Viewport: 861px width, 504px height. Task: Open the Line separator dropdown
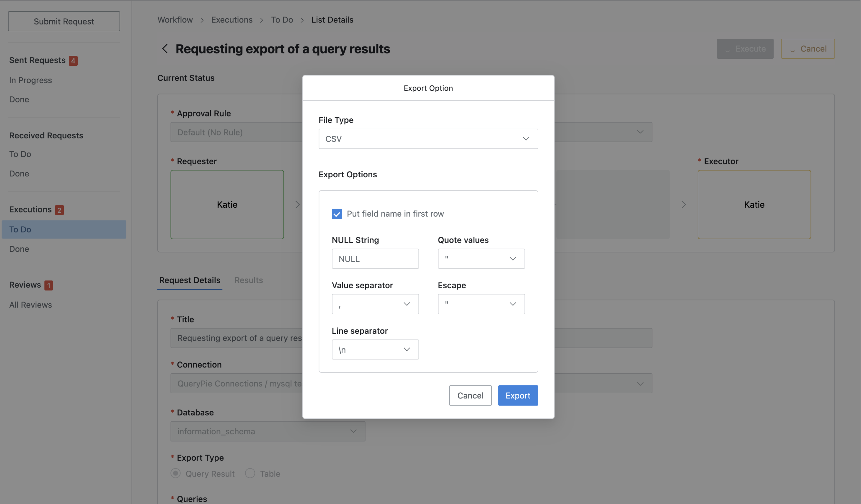click(x=375, y=349)
